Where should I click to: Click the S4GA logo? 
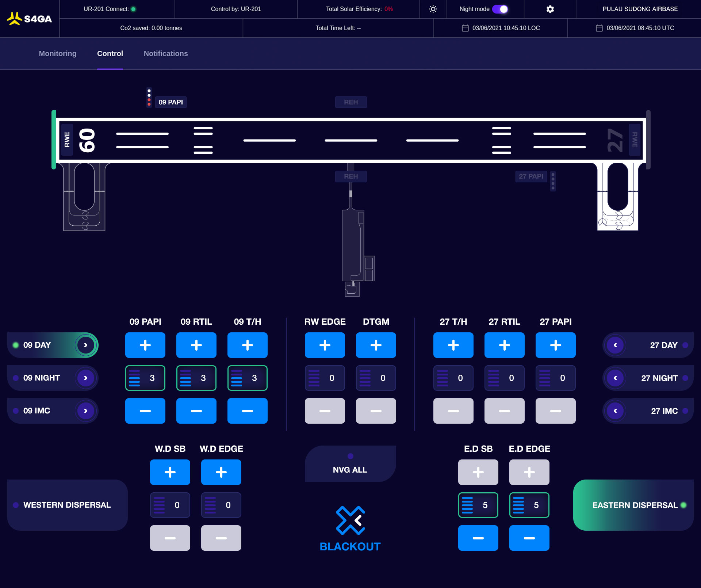(29, 19)
